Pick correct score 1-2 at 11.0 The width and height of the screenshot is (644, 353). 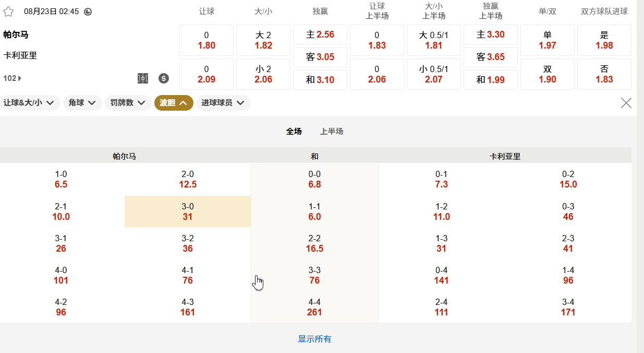442,211
